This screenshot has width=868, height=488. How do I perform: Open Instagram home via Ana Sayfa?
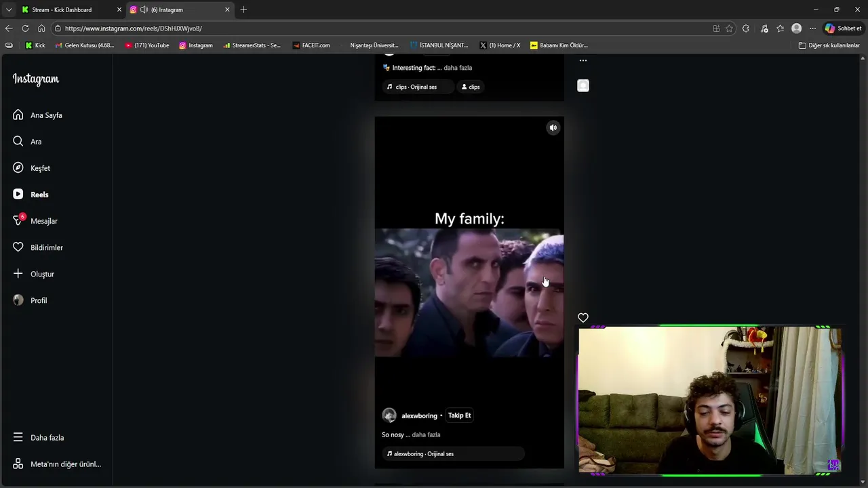pos(37,115)
